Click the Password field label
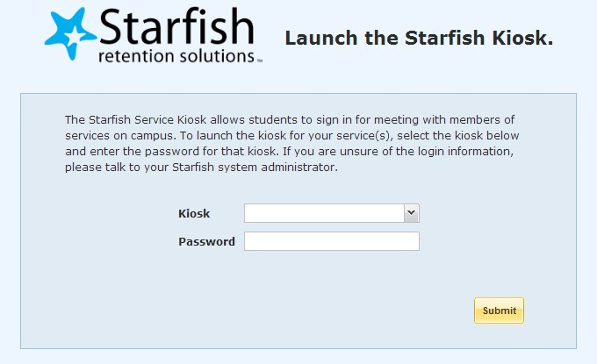This screenshot has width=597, height=364. coord(206,241)
